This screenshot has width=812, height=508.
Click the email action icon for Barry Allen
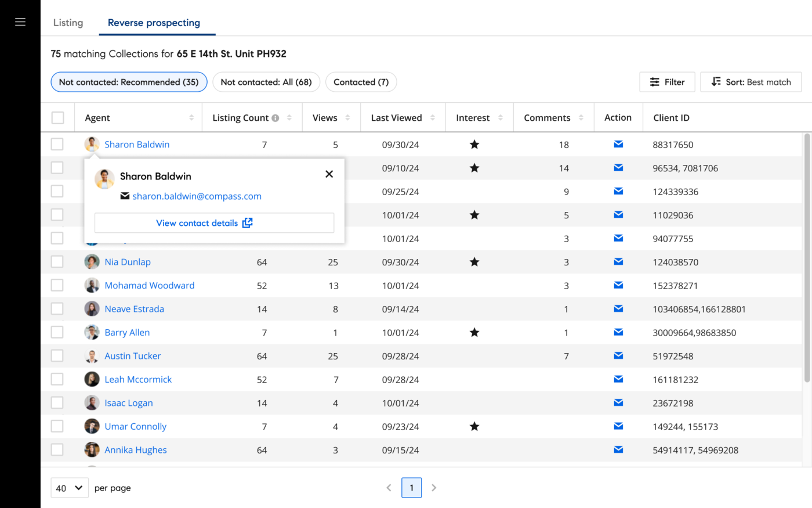click(618, 332)
